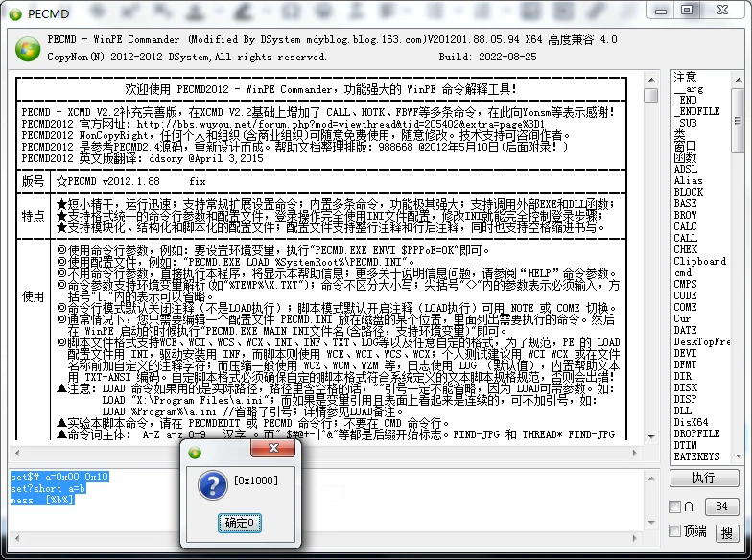The height and width of the screenshot is (560, 752).
Task: Select DisX64 in the command list
Action: point(691,422)
